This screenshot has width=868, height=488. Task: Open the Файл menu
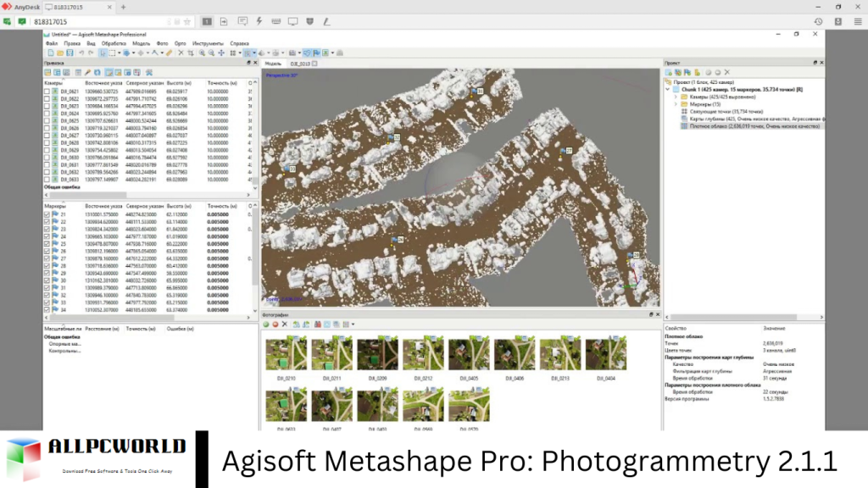click(x=52, y=43)
